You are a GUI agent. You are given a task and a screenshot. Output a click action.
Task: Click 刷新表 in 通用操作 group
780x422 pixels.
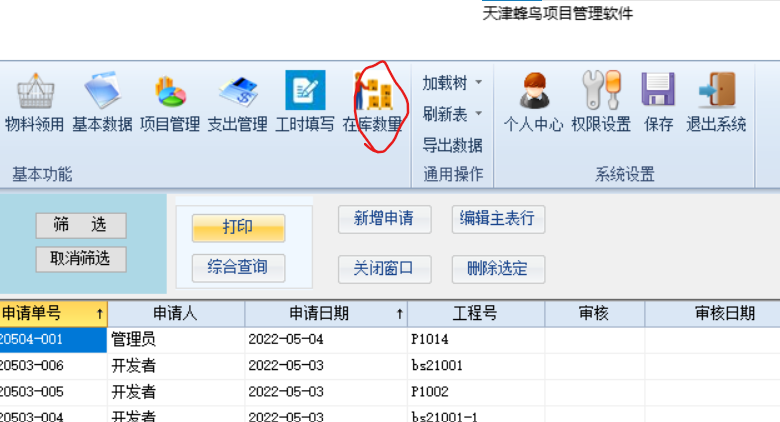[445, 114]
